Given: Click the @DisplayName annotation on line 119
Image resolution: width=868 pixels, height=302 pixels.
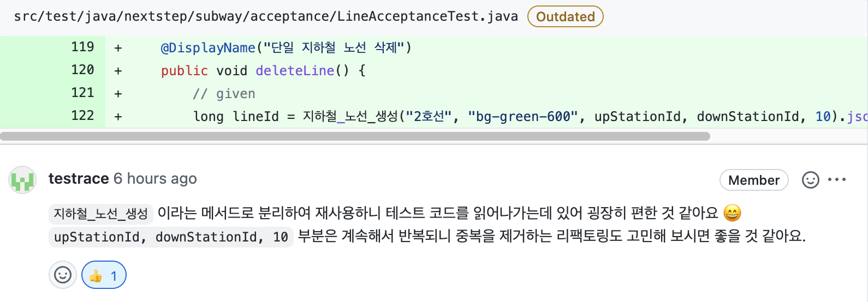Looking at the screenshot, I should click(208, 48).
